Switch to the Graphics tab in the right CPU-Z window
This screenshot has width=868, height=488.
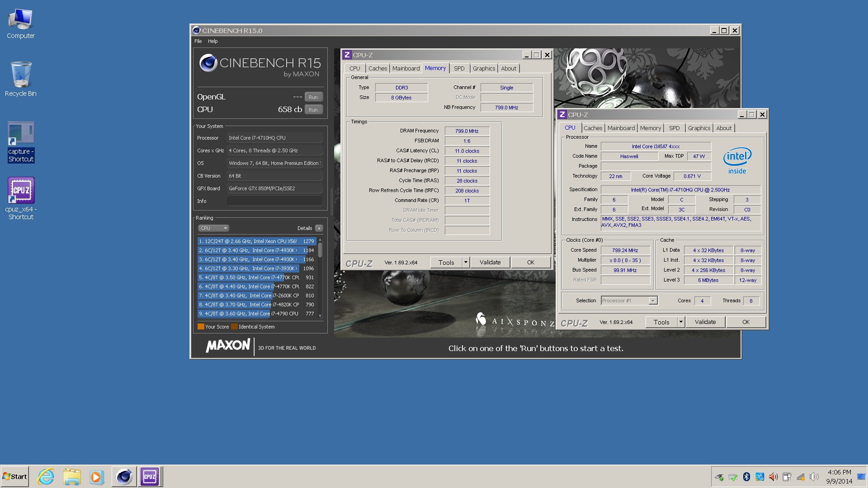tap(699, 128)
